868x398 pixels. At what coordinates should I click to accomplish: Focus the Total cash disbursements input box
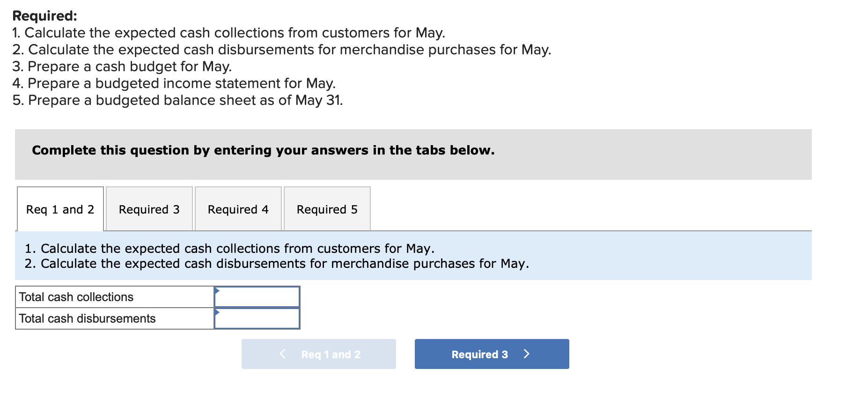pyautogui.click(x=257, y=319)
